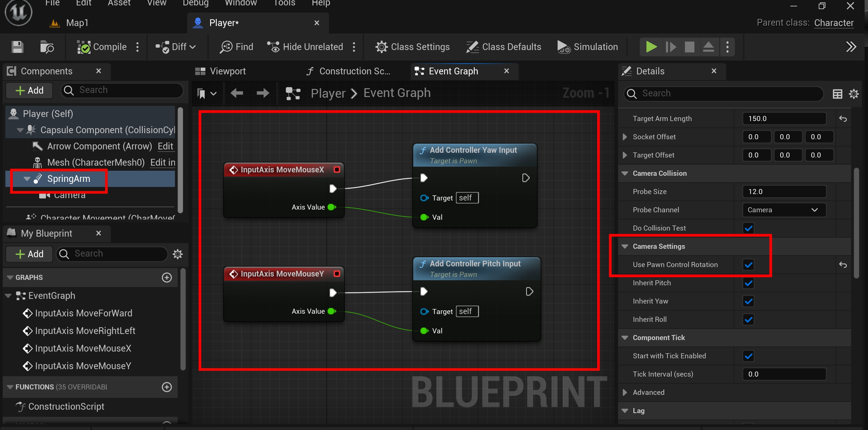Toggle Start with Tick Enabled checkbox
868x430 pixels.
point(748,356)
